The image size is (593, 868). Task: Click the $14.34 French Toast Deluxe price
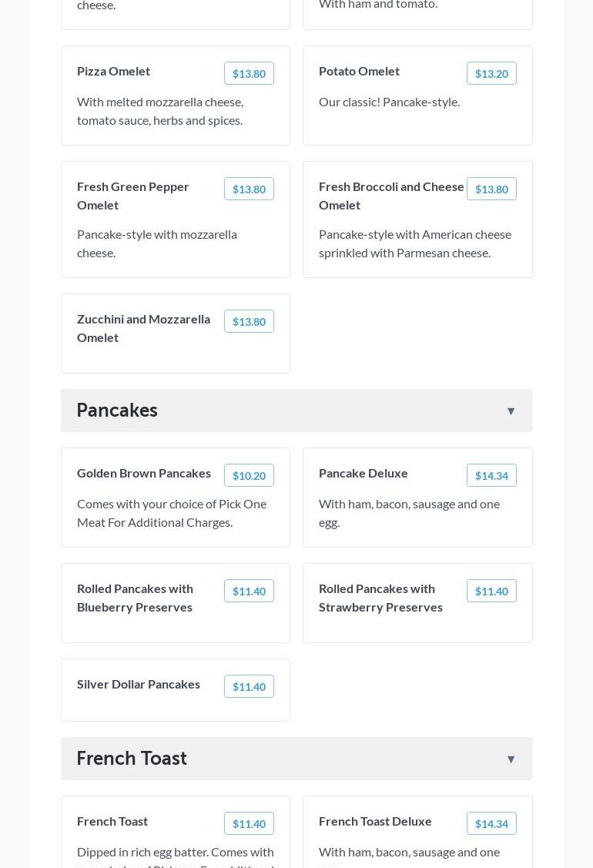491,824
